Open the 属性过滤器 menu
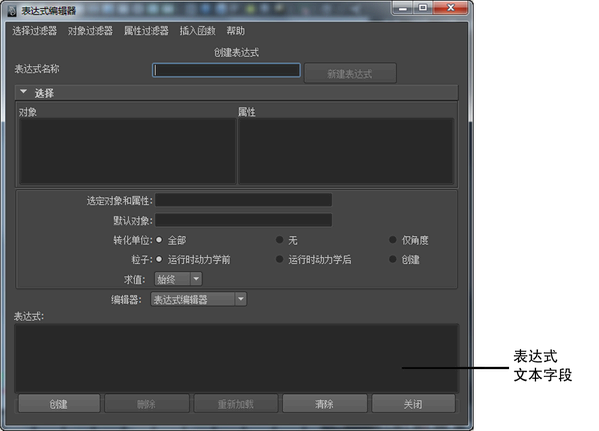 click(x=146, y=31)
